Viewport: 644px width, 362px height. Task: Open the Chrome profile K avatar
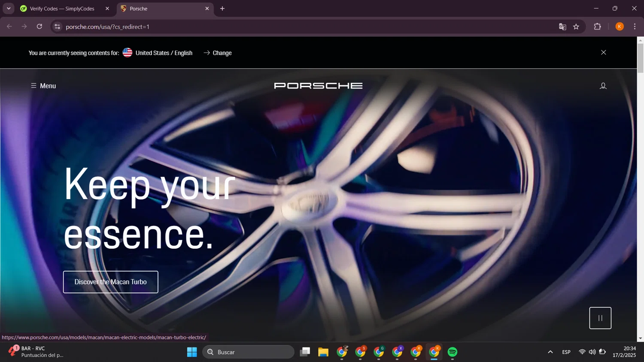coord(620,27)
